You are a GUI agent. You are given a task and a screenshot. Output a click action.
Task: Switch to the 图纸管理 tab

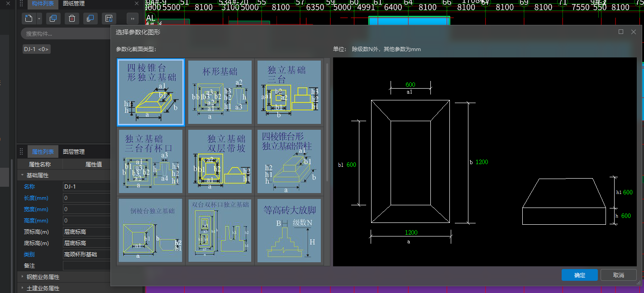73,4
